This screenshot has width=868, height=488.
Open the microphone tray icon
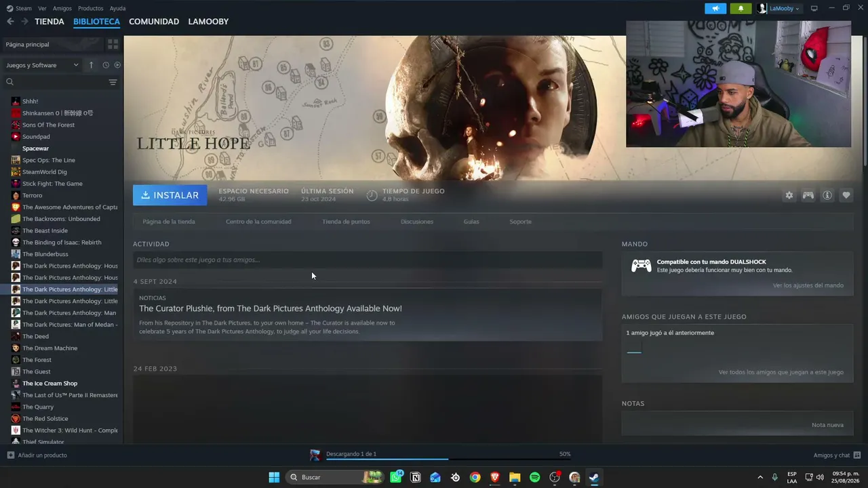point(774,477)
